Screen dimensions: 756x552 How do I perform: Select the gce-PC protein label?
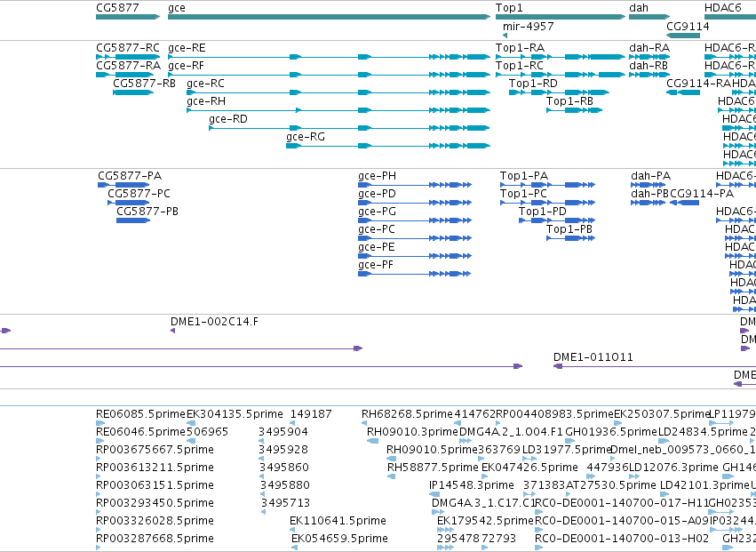tap(377, 229)
